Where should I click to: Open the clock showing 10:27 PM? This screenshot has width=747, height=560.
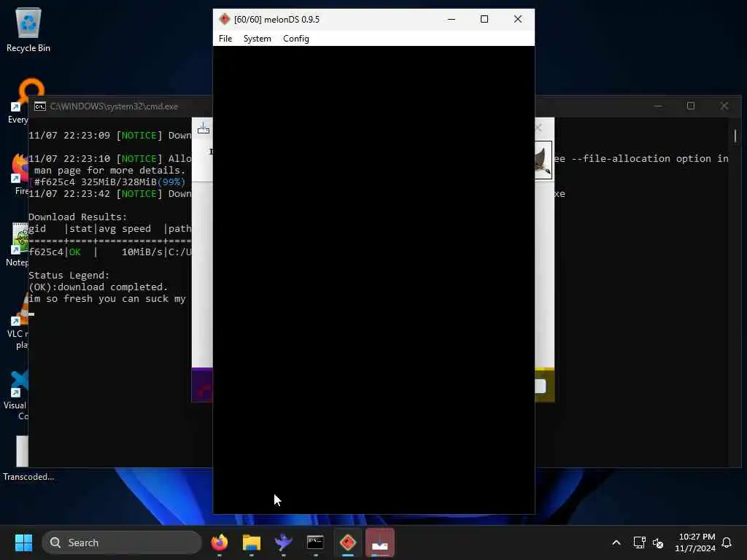[x=695, y=542]
